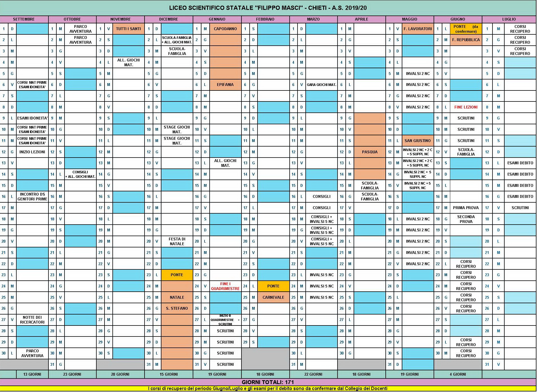Click the ALL. GIOCHI MAT. cell on 4 November

pyautogui.click(x=128, y=62)
